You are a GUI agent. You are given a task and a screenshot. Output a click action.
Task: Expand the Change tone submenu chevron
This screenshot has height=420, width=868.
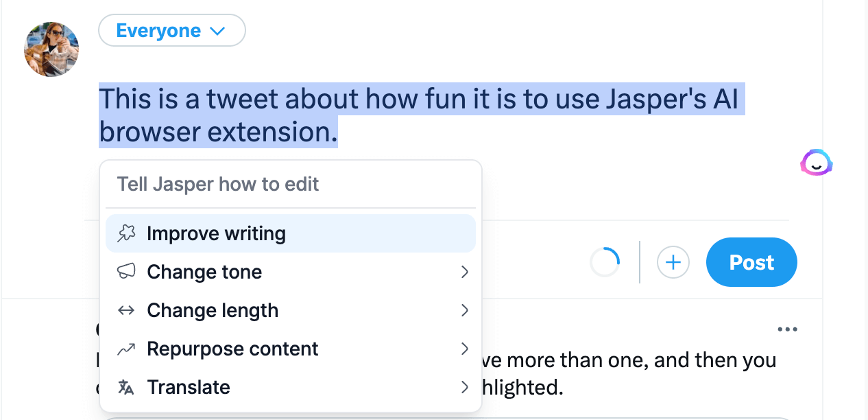465,272
